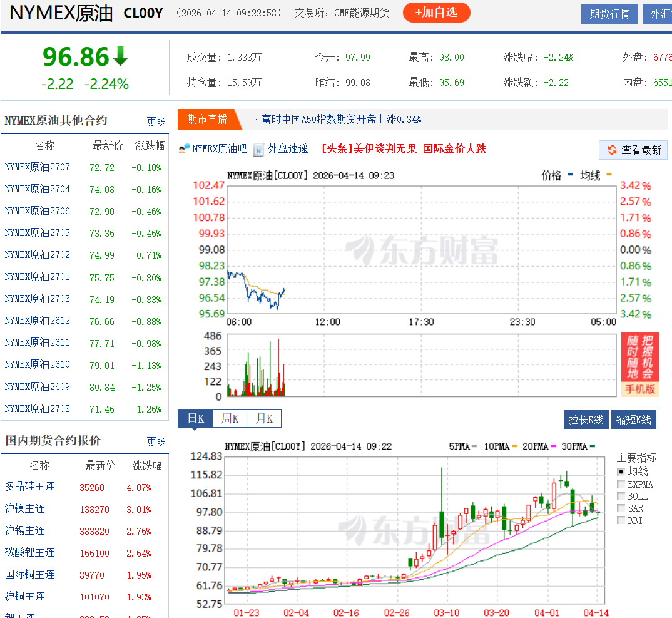Click the intraday volume bar chart
Screen dimensions: 672x618
coord(421,366)
